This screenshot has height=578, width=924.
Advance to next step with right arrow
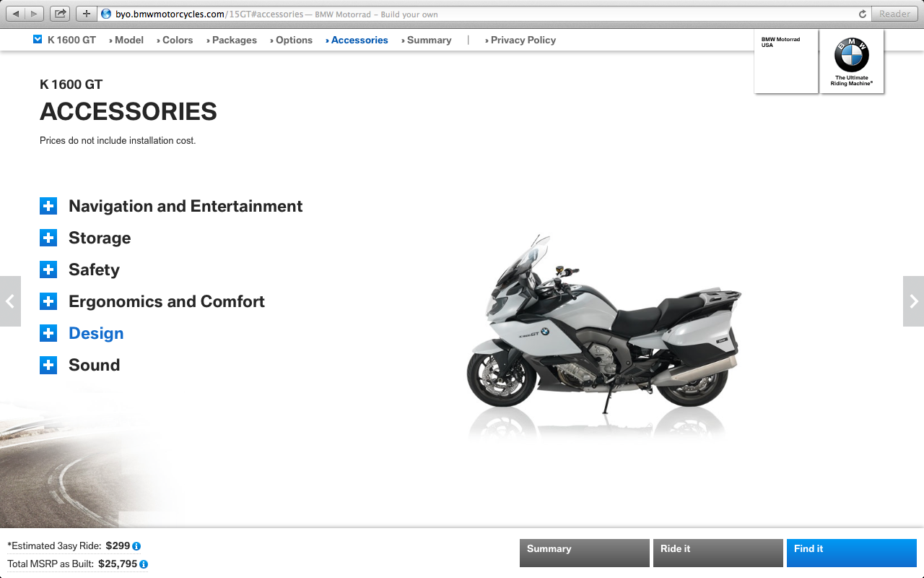[x=913, y=301]
